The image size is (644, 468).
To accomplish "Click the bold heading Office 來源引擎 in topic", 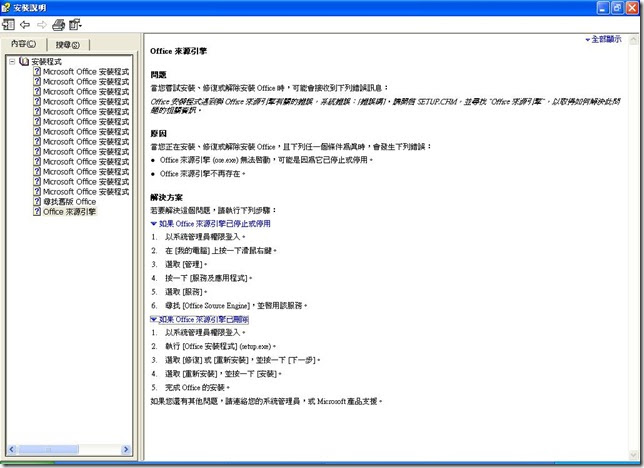I will pos(178,51).
